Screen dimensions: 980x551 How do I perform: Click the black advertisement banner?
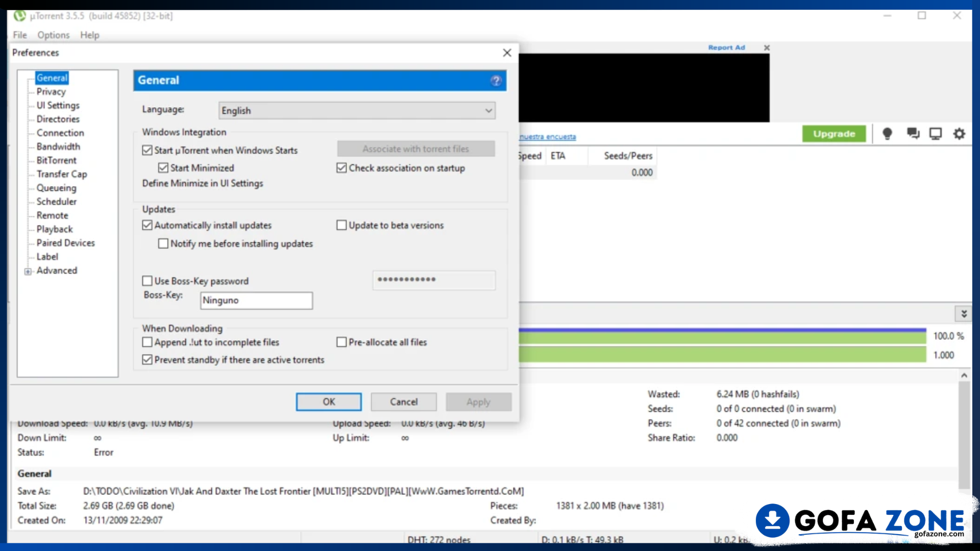tap(644, 88)
